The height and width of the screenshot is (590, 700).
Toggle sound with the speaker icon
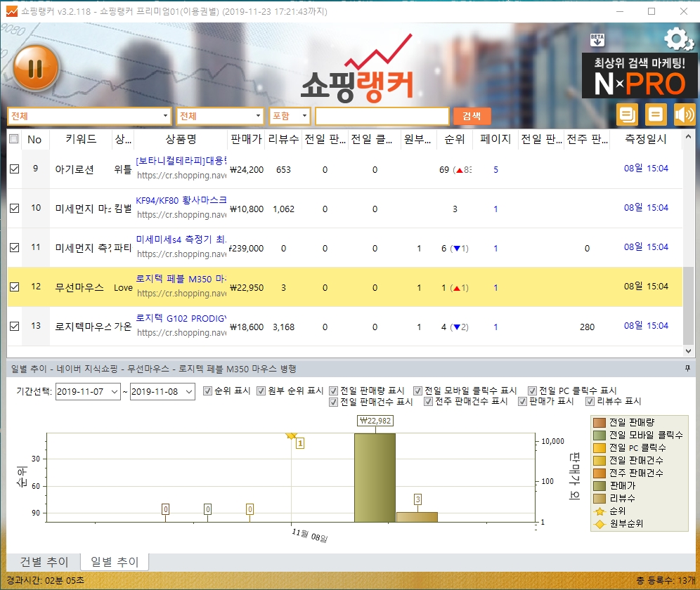[684, 114]
